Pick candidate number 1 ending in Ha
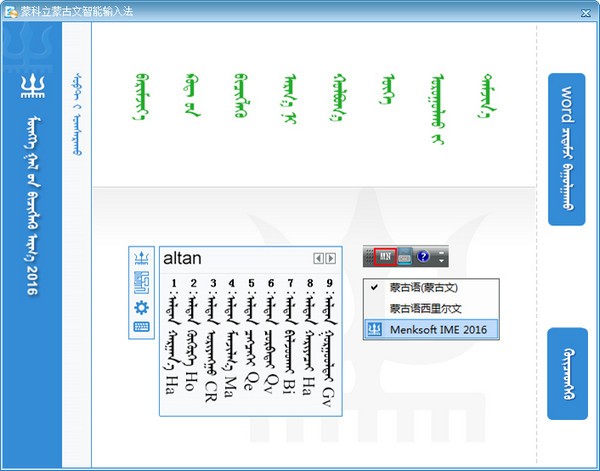 point(174,340)
